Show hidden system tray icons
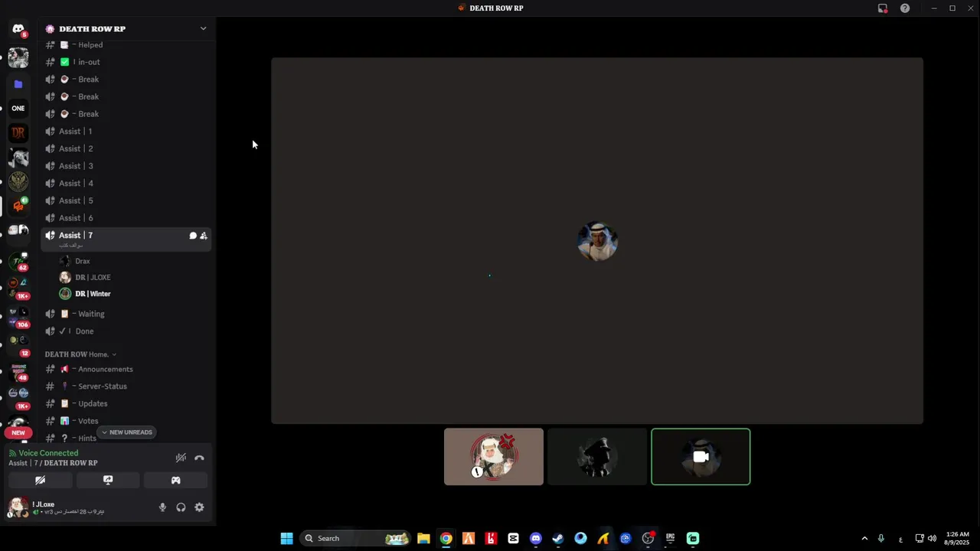The image size is (980, 551). 864,538
